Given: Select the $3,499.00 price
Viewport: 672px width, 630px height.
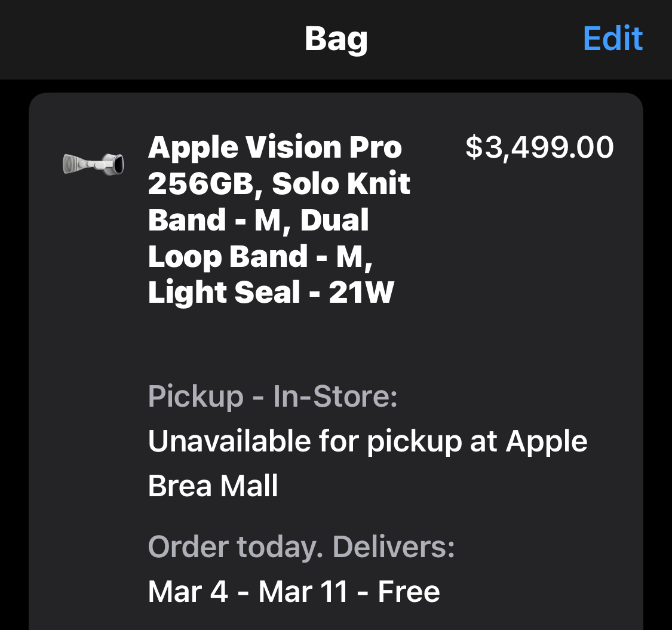Looking at the screenshot, I should 539,147.
